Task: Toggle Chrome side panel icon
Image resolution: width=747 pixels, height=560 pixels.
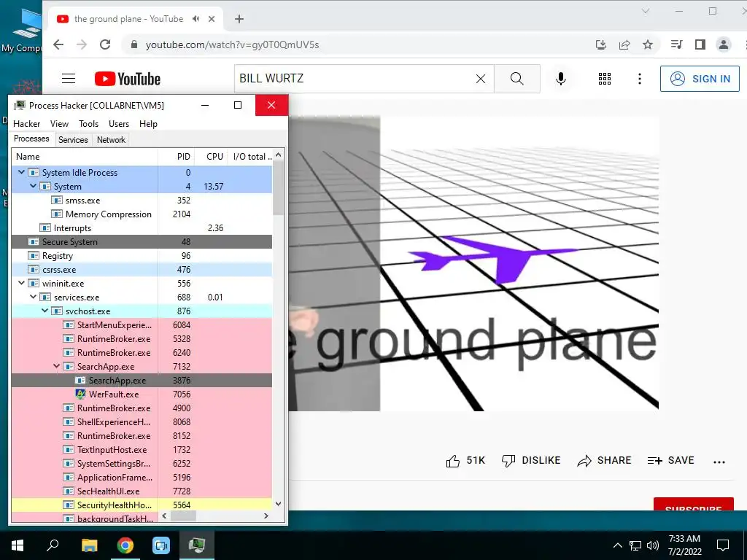Action: tap(700, 44)
